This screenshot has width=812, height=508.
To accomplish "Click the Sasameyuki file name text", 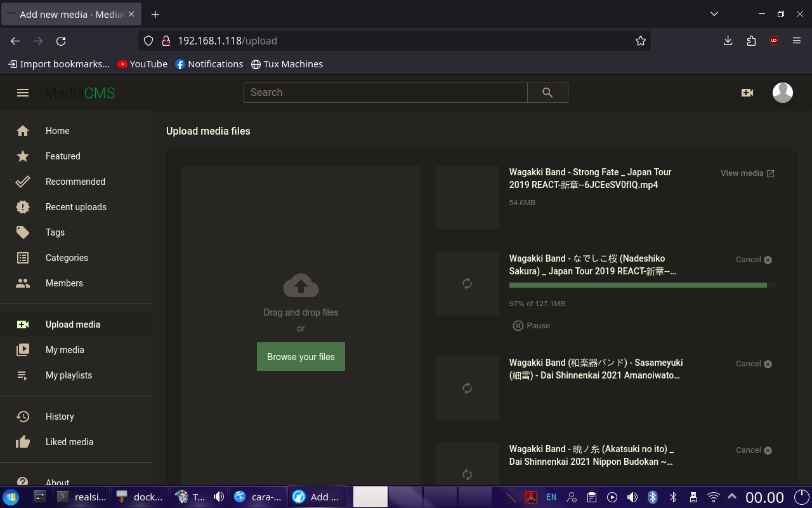I will [x=596, y=369].
